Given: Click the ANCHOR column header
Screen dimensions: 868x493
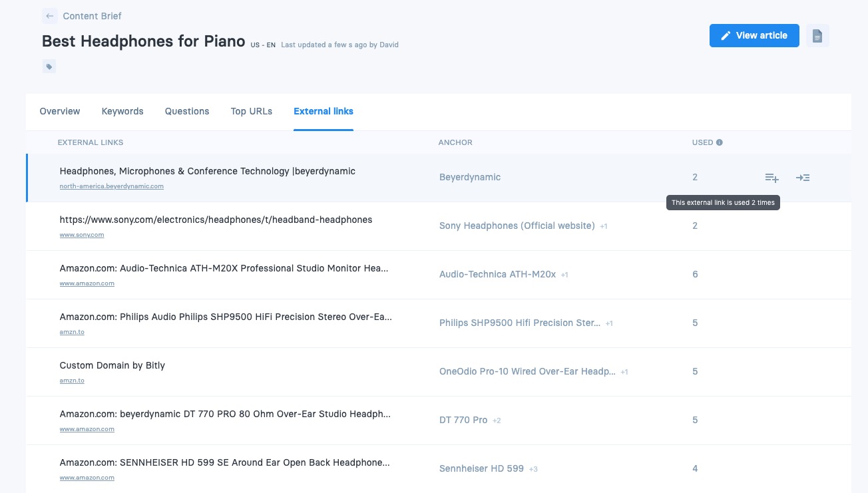Looking at the screenshot, I should click(455, 142).
